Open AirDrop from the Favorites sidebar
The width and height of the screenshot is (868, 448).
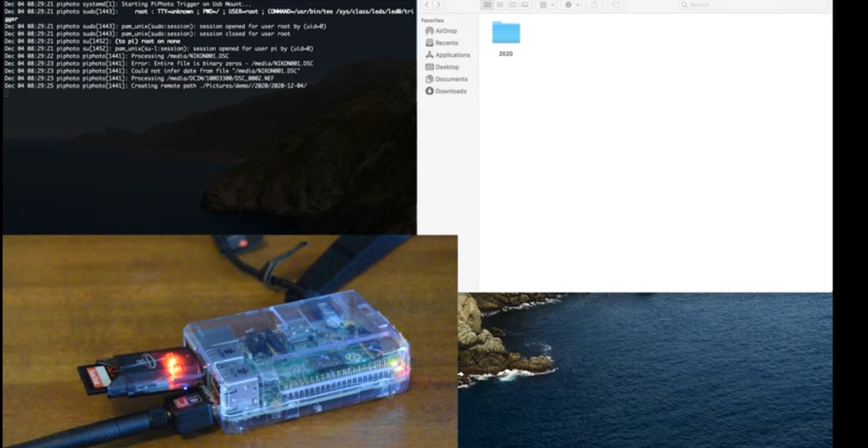[x=445, y=31]
